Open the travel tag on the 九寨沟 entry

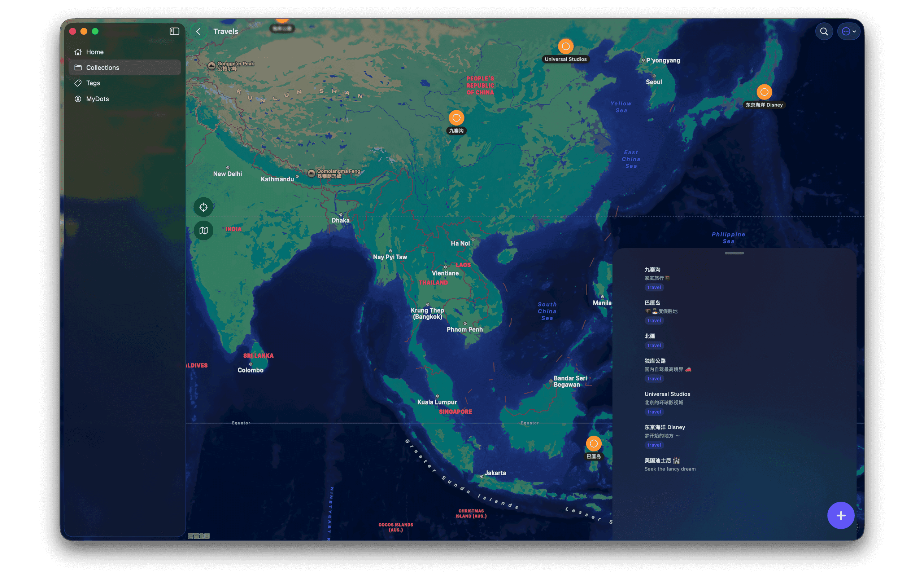pyautogui.click(x=654, y=287)
